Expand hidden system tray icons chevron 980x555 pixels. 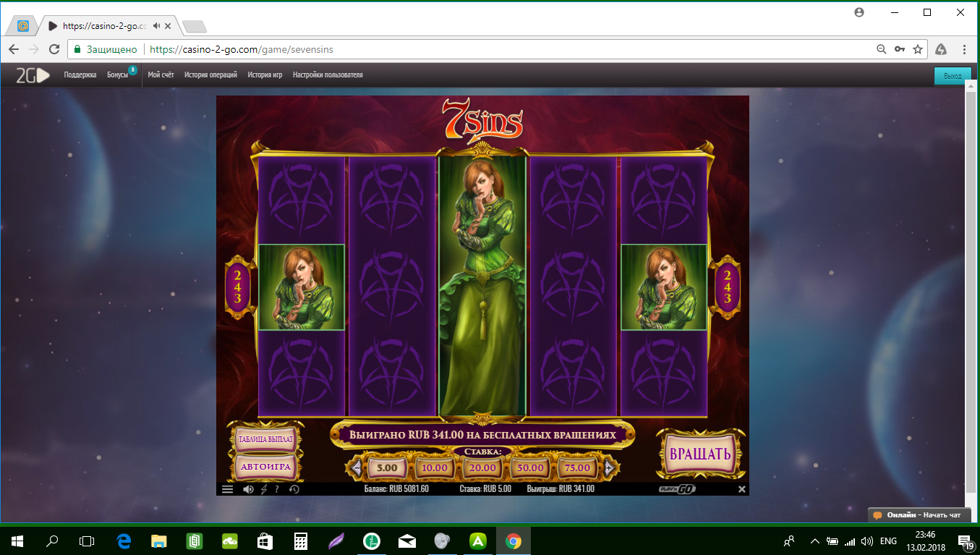[x=815, y=541]
